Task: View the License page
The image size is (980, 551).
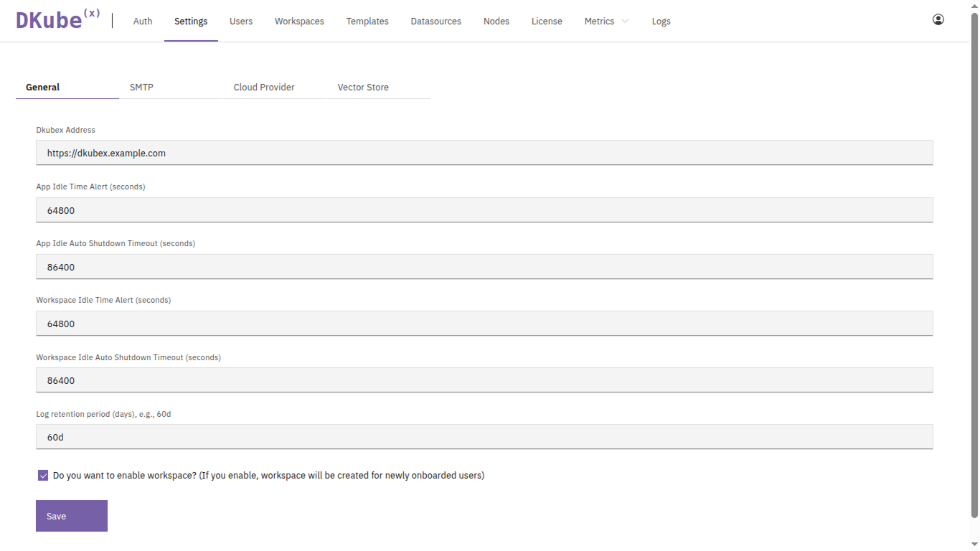Action: 547,22
